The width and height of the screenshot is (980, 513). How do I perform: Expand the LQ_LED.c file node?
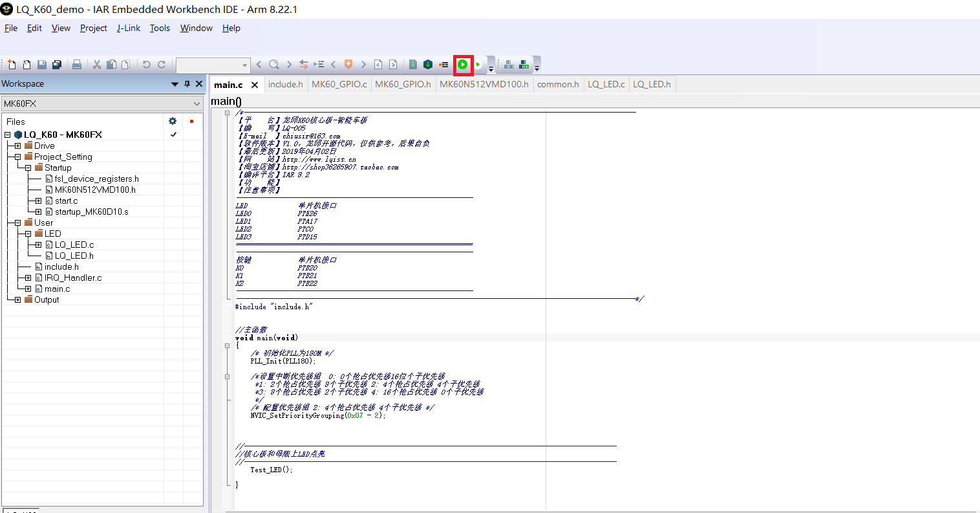coord(38,245)
